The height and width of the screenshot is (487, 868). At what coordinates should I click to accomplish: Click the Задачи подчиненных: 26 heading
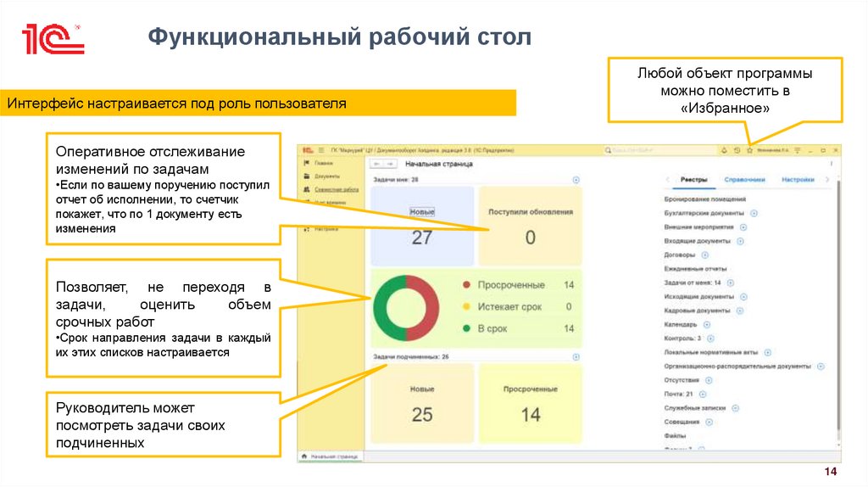pos(411,357)
